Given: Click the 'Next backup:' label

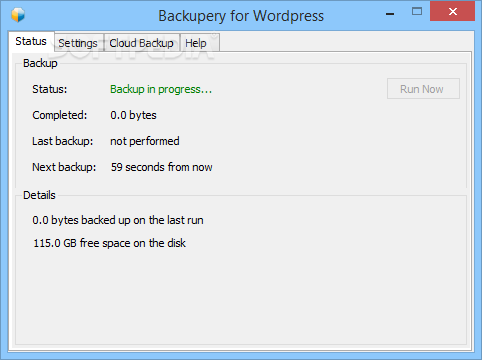Looking at the screenshot, I should coord(64,167).
